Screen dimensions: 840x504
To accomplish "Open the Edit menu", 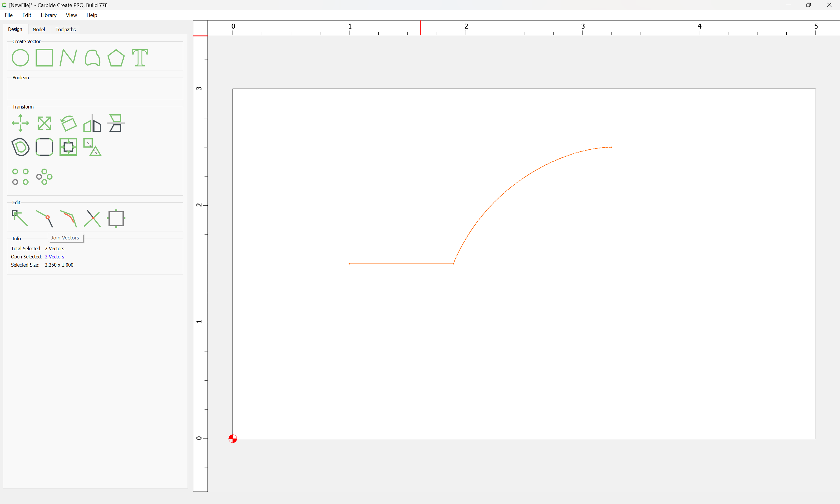I will 27,15.
